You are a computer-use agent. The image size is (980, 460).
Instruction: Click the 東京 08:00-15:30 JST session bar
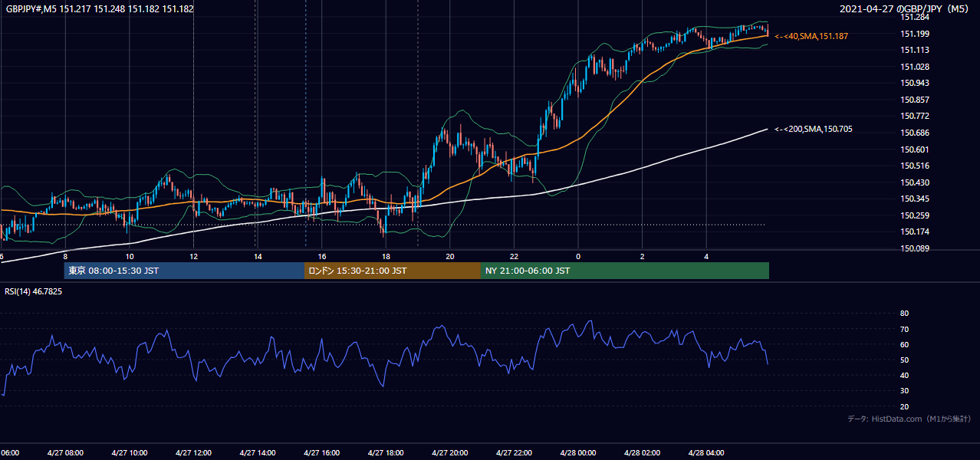[x=184, y=271]
